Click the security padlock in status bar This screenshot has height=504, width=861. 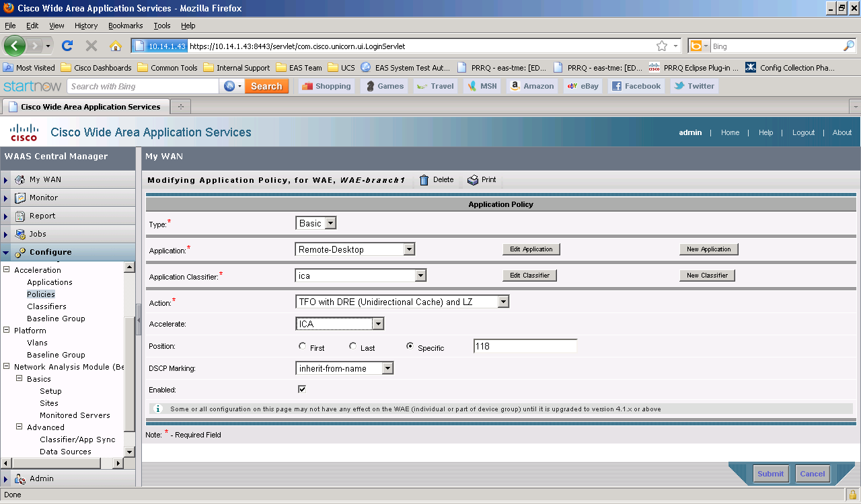pos(852,495)
